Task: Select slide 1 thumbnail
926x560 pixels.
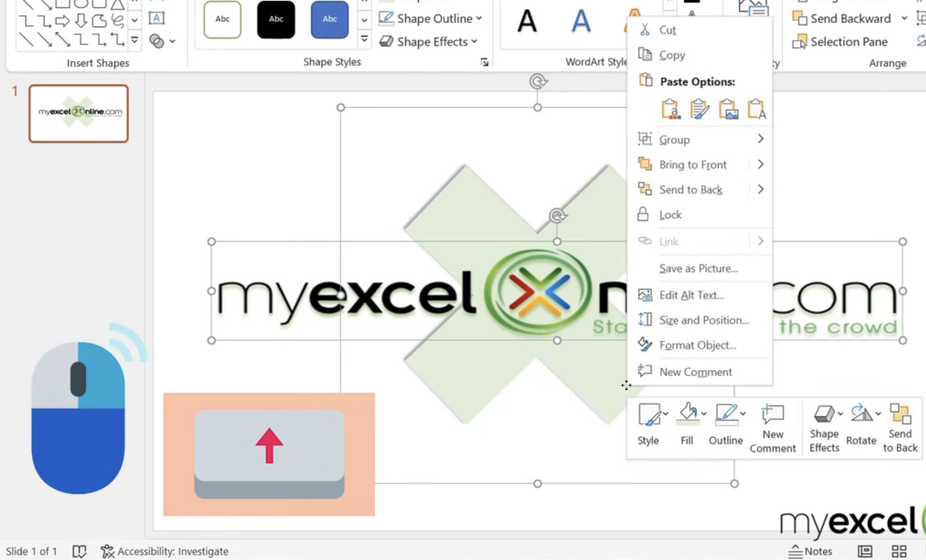Action: (x=79, y=114)
